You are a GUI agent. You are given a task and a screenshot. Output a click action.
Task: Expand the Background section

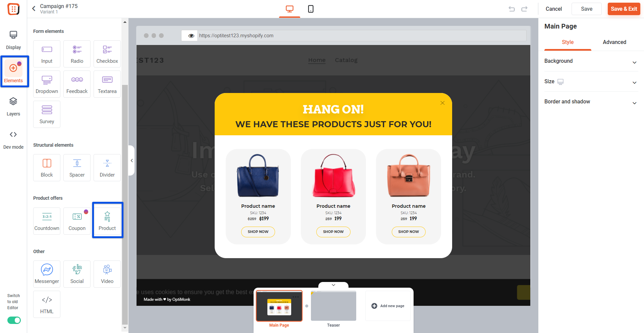[x=591, y=61]
